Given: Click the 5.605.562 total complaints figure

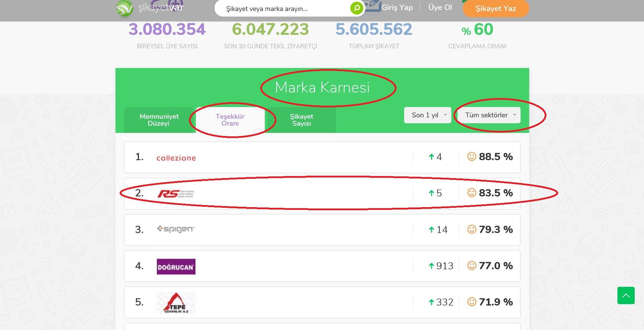Looking at the screenshot, I should point(374,29).
